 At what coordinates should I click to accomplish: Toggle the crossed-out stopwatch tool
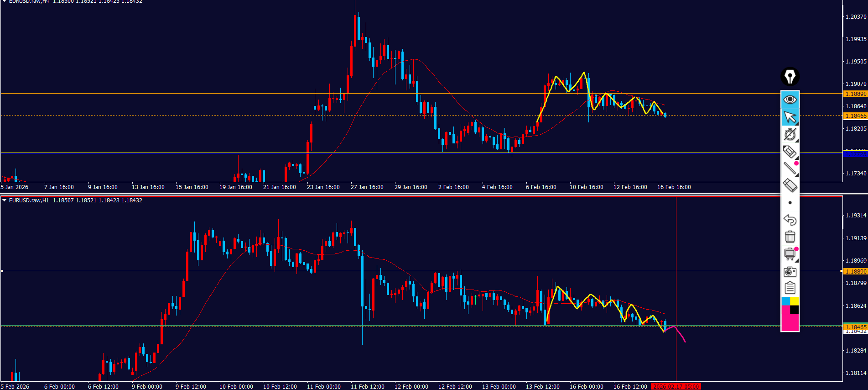790,135
